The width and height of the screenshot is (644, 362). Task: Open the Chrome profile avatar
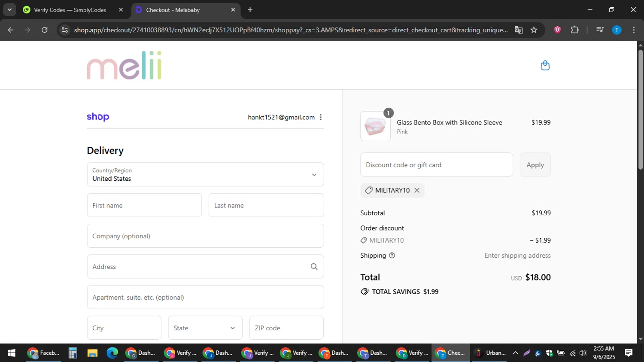617,30
